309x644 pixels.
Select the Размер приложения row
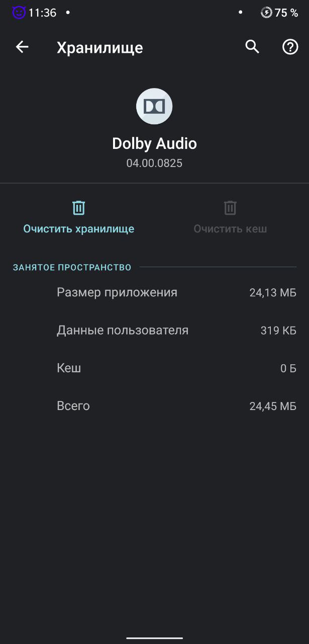coord(117,292)
